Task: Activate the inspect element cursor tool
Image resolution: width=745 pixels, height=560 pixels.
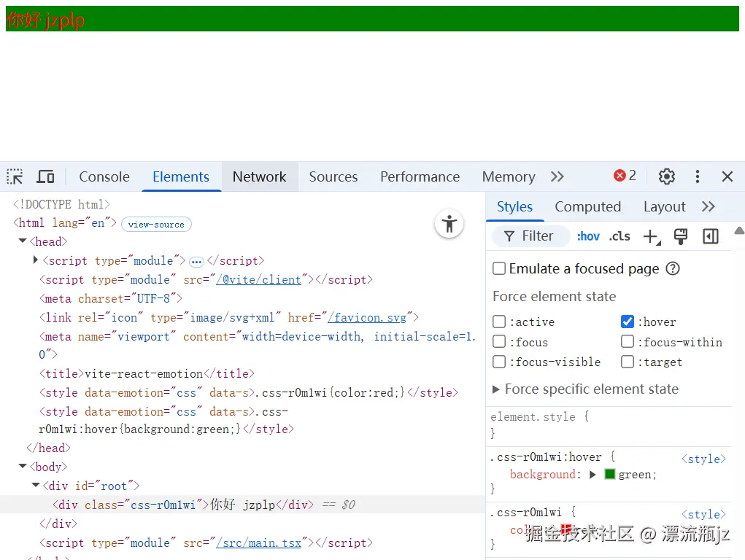Action: pos(14,176)
